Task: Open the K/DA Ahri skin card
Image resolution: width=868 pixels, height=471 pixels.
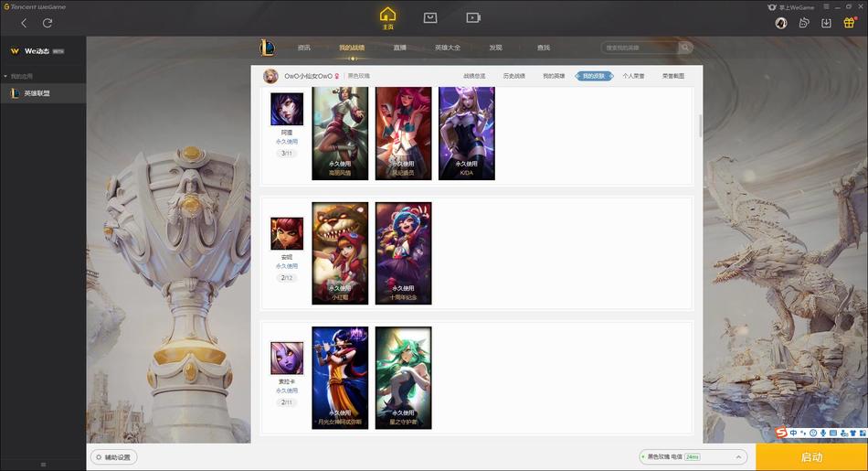Action: [467, 134]
